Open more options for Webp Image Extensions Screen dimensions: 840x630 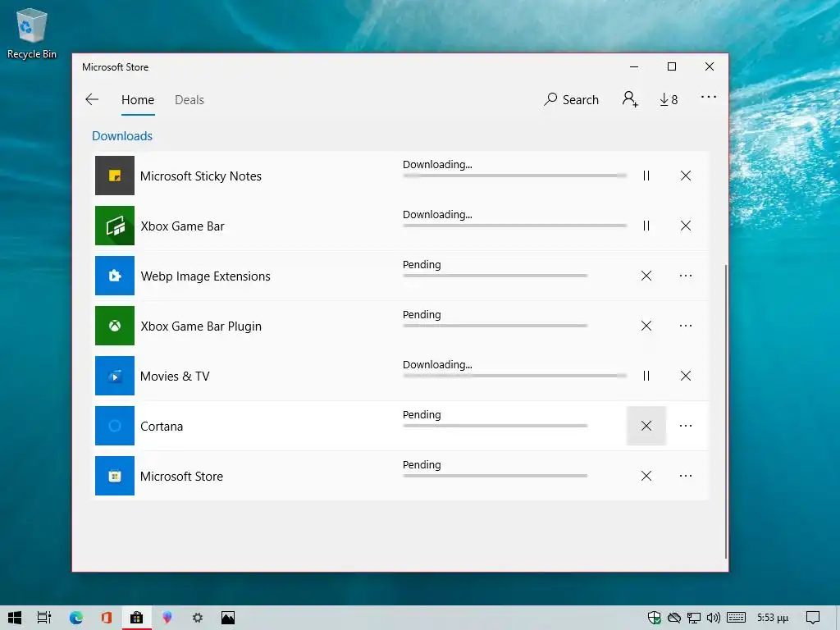point(685,276)
